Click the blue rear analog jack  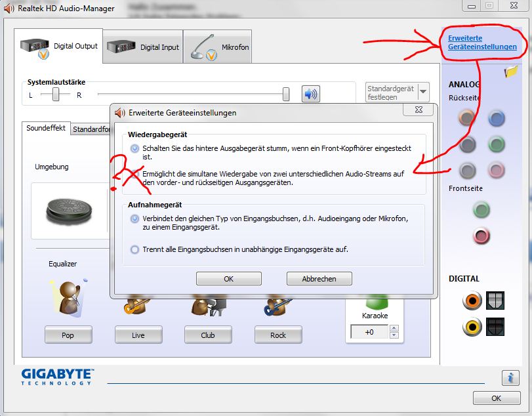click(497, 118)
